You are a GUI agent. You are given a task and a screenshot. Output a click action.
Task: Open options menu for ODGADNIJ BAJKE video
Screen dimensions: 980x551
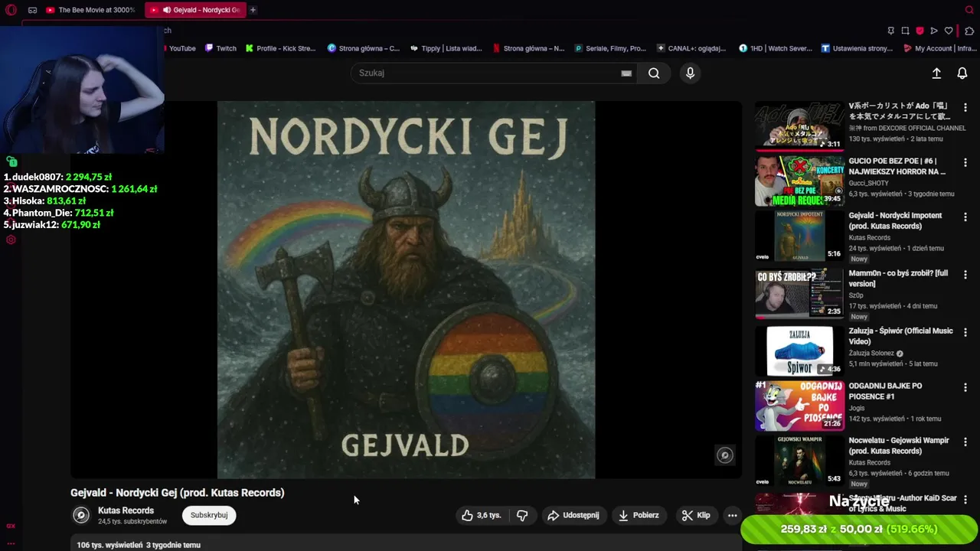tap(965, 388)
